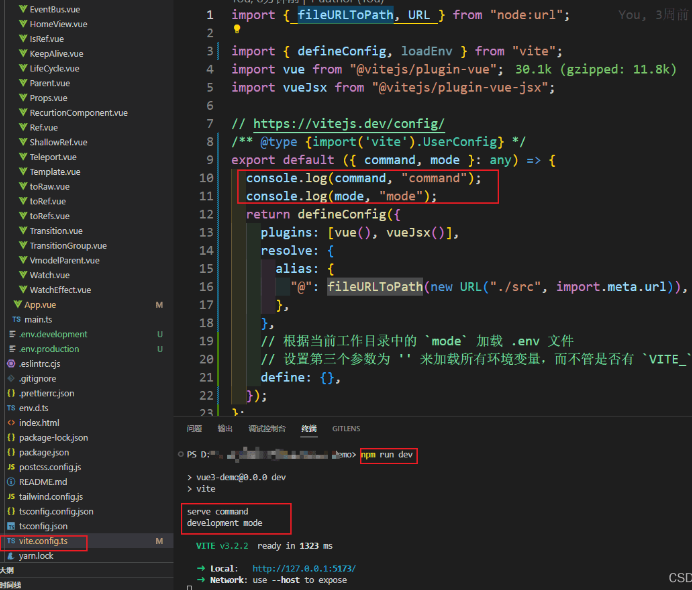The image size is (692, 590).
Task: Open .eslintrc.cjs config file
Action: pyautogui.click(x=39, y=364)
